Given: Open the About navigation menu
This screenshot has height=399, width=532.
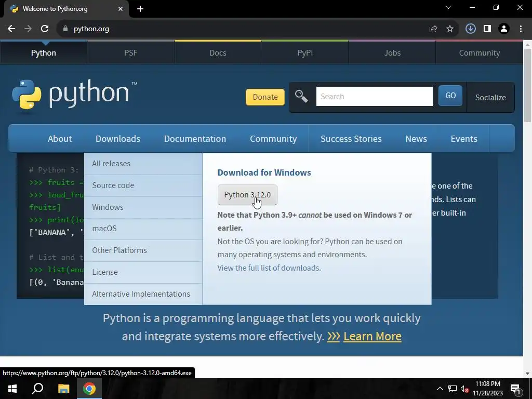Looking at the screenshot, I should [60, 139].
